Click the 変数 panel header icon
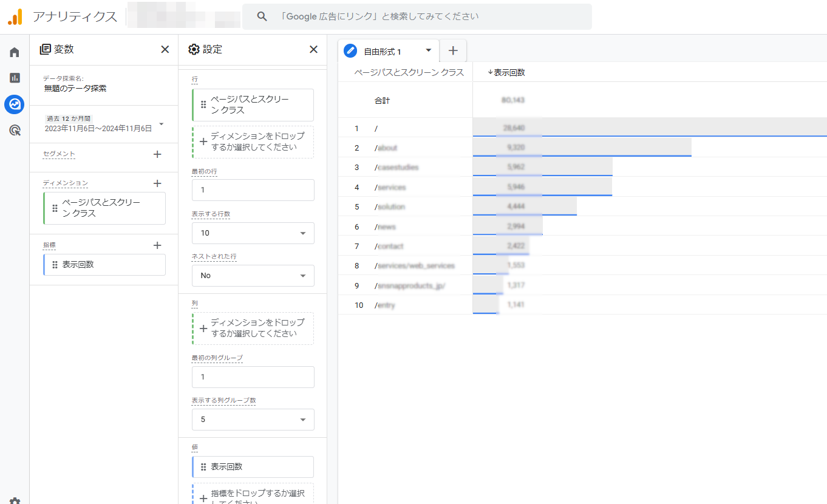827x504 pixels. pos(45,49)
